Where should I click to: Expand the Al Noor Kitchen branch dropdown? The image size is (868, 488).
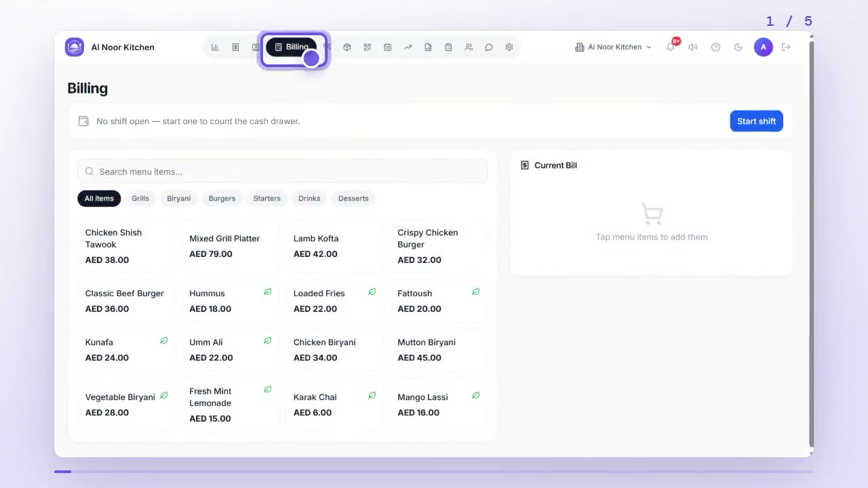pos(613,47)
